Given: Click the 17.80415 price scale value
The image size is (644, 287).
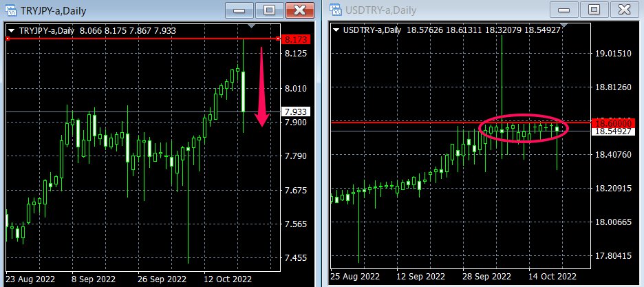Looking at the screenshot, I should pos(613,256).
